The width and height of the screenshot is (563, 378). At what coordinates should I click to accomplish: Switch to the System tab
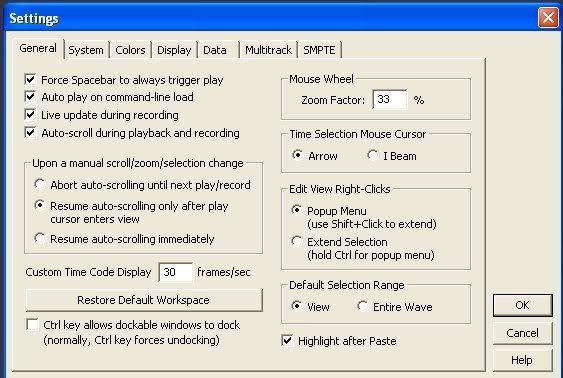click(86, 50)
